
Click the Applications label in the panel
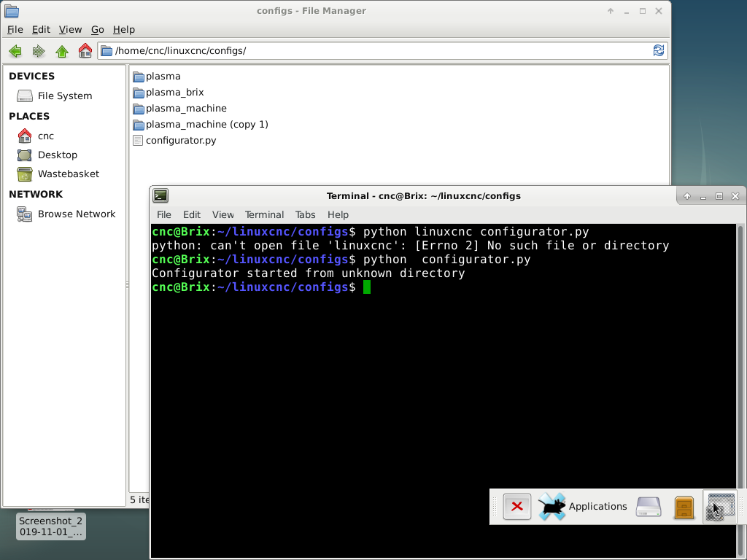(597, 507)
